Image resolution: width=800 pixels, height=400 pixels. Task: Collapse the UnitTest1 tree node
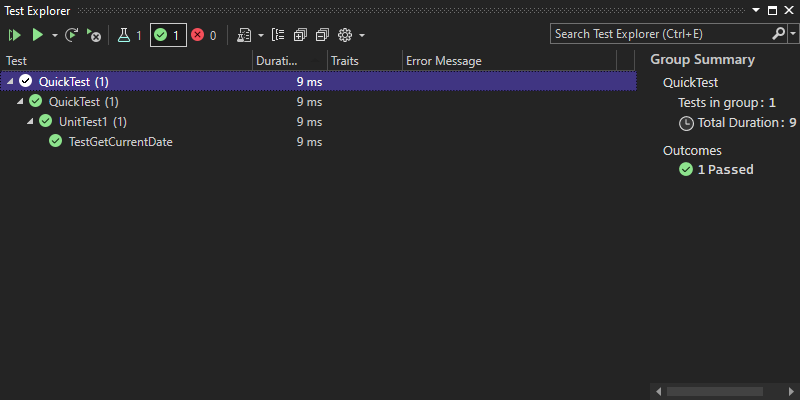30,121
